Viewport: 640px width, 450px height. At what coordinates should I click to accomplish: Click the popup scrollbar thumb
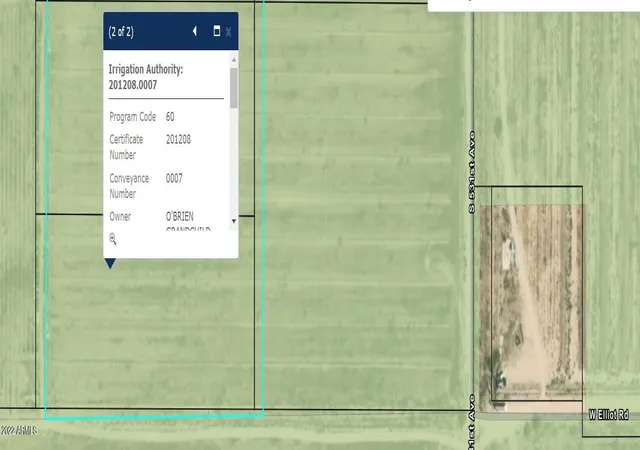(x=233, y=88)
